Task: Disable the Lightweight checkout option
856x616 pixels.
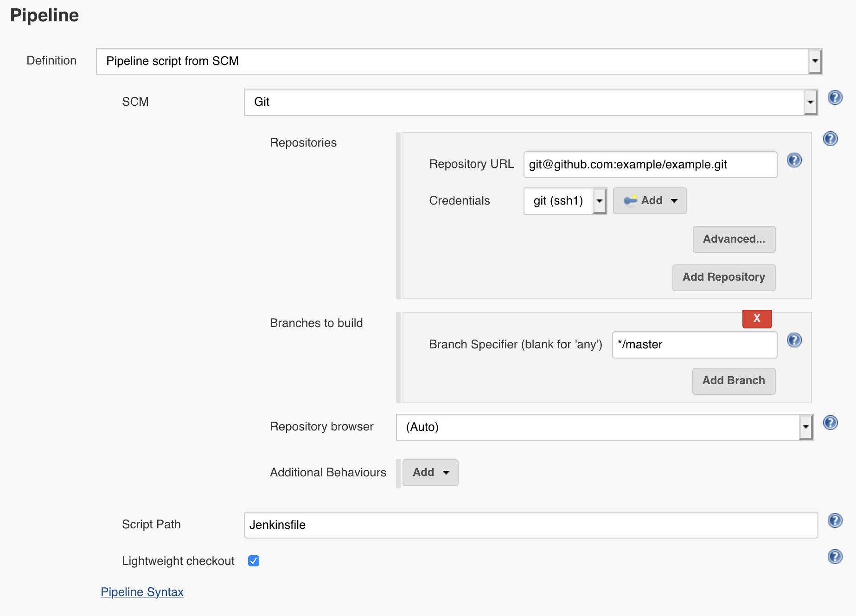Action: [253, 561]
